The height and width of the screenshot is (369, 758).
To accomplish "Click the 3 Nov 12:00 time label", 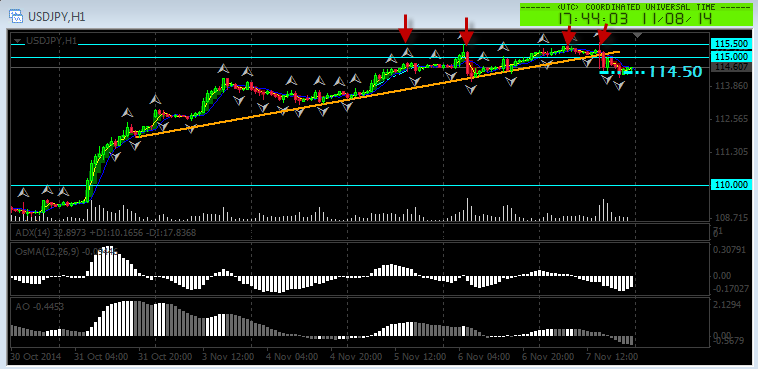I will [x=229, y=357].
